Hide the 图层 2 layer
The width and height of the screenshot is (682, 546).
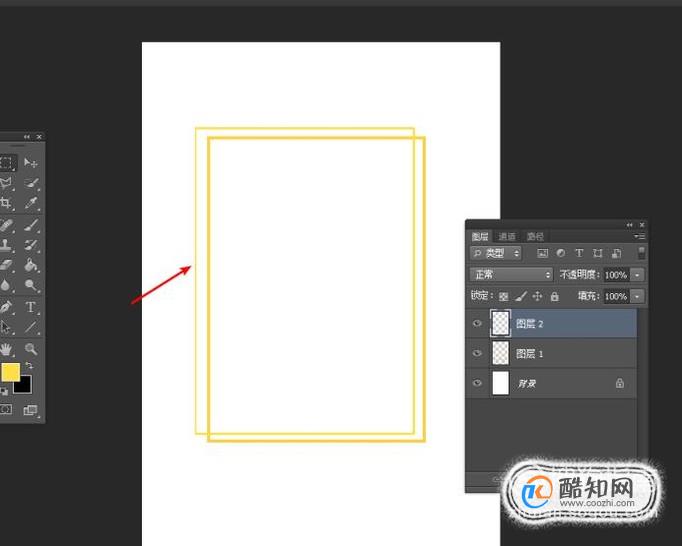[477, 323]
